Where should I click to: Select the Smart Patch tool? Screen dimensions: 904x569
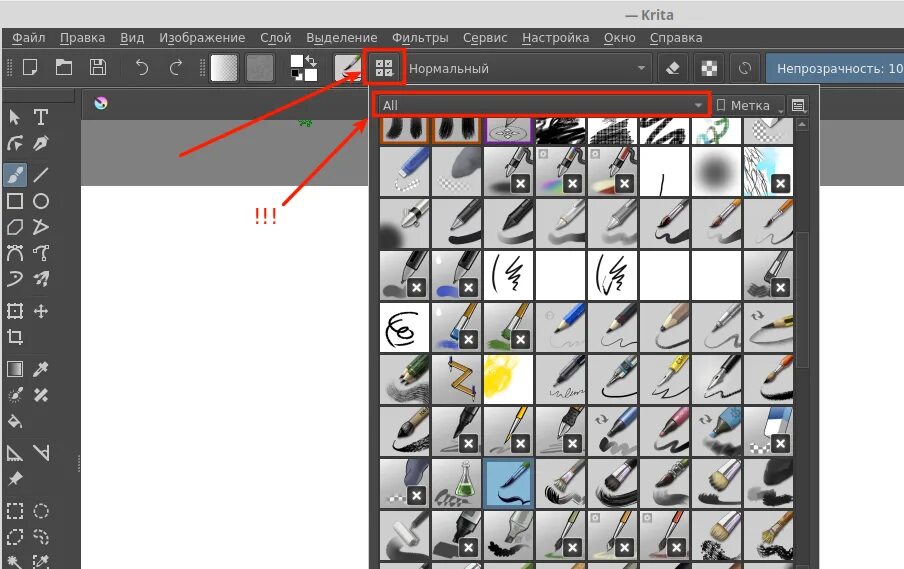(40, 395)
